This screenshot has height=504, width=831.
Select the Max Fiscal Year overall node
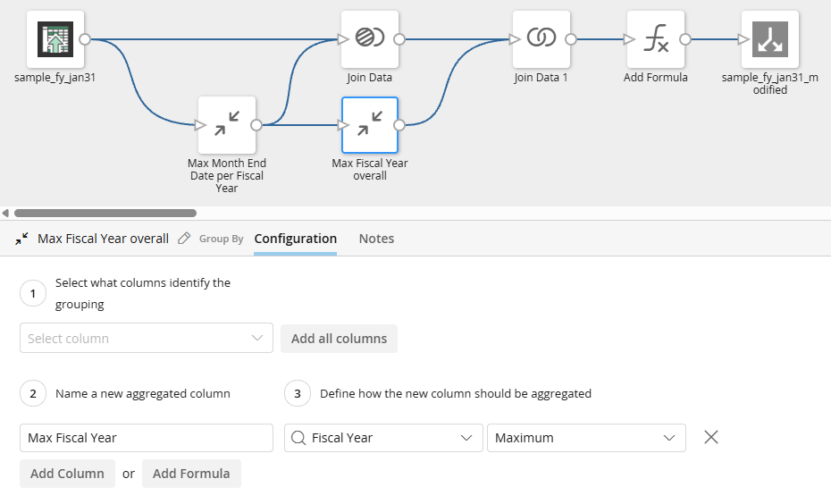(x=370, y=125)
